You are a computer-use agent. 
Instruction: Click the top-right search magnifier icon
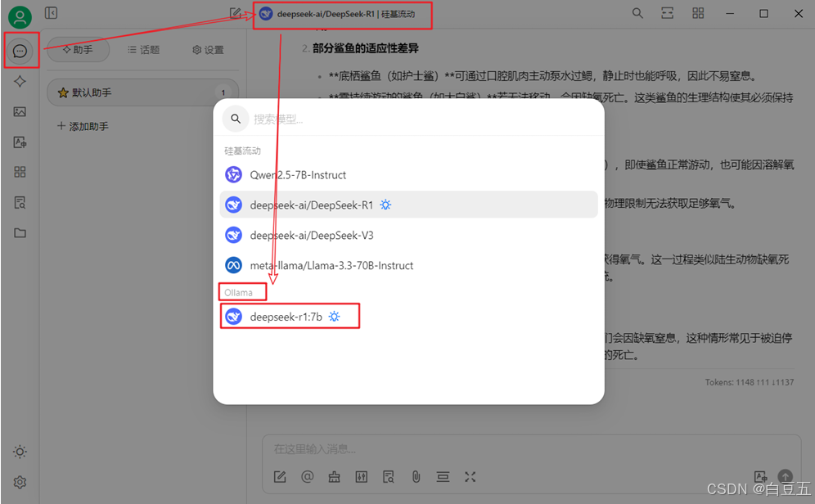point(637,13)
